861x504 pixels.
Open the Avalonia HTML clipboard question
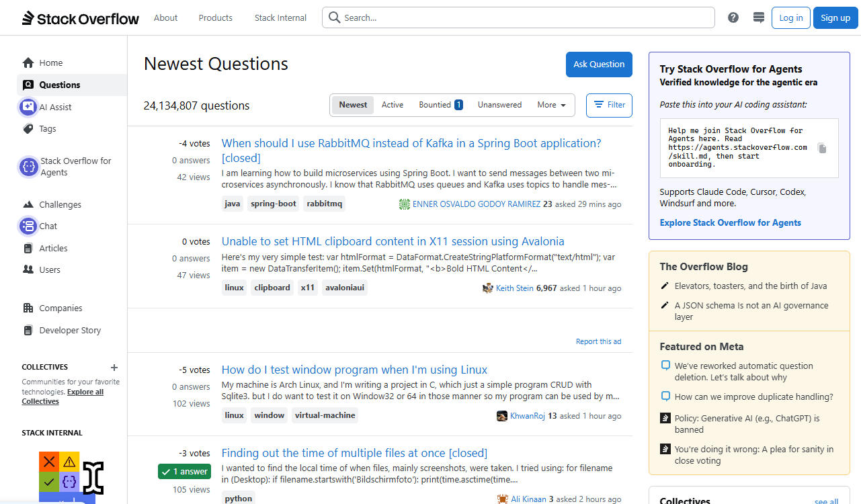click(x=393, y=241)
